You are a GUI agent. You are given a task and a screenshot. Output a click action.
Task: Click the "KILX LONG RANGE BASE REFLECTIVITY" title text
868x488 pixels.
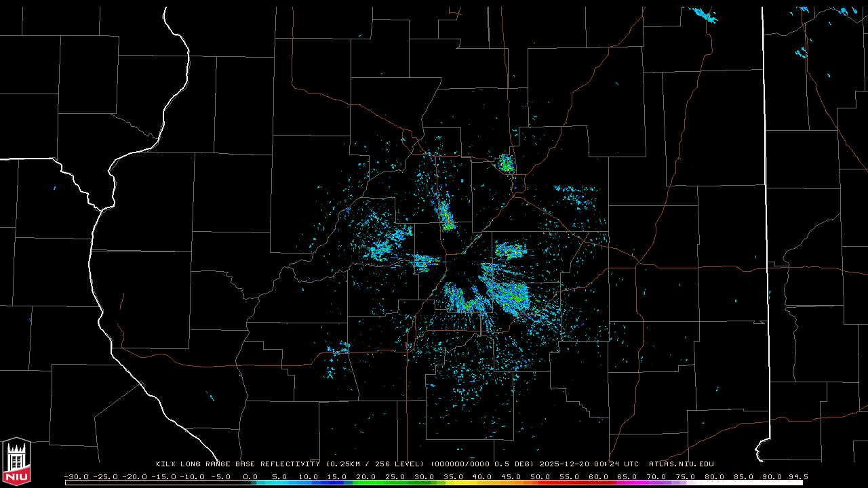(x=238, y=464)
